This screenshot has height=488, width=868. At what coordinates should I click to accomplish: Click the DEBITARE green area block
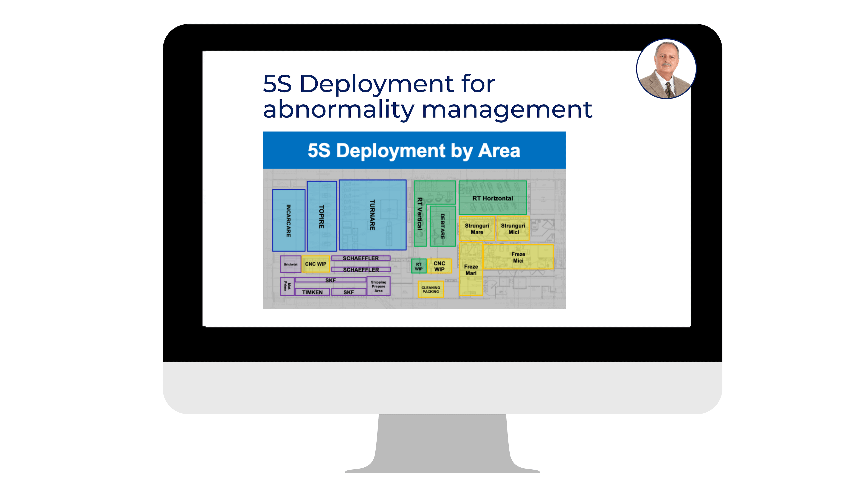tap(443, 226)
